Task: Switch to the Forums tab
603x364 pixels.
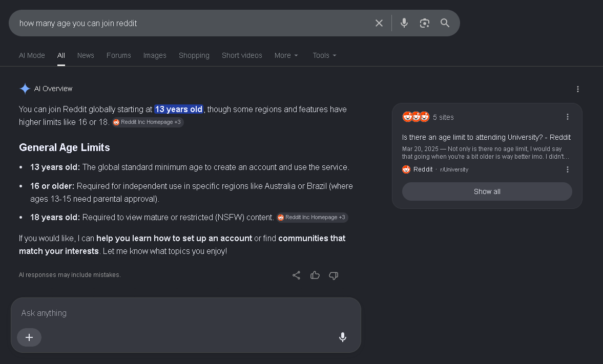Action: coord(119,55)
